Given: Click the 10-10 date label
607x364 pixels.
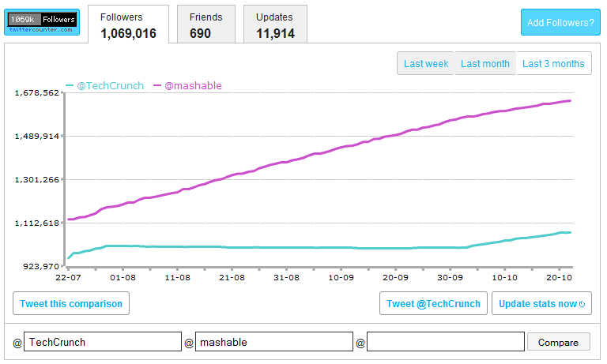Looking at the screenshot, I should pos(504,277).
